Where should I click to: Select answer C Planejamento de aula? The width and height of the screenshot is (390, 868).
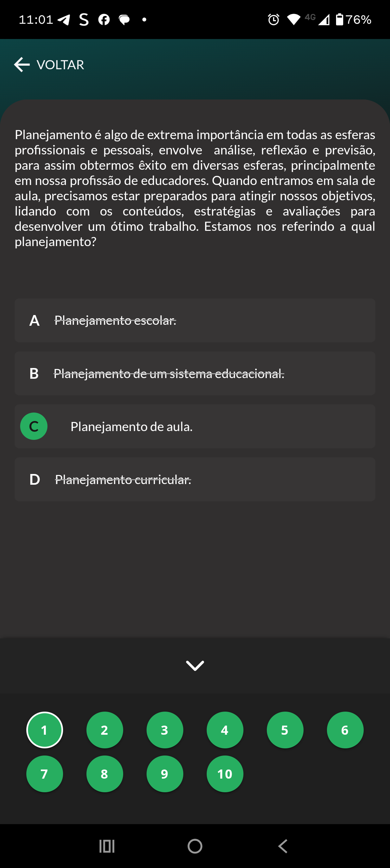[195, 426]
